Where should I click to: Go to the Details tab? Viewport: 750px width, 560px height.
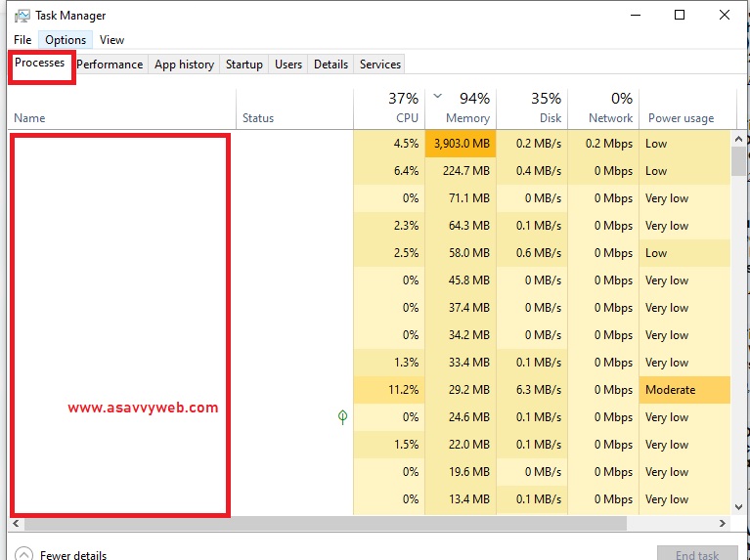[x=331, y=65]
